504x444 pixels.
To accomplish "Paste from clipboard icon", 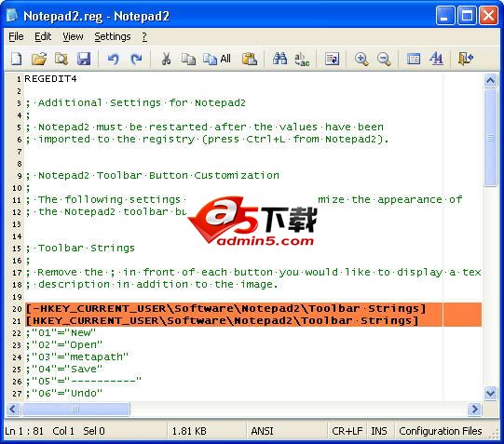I will click(250, 59).
